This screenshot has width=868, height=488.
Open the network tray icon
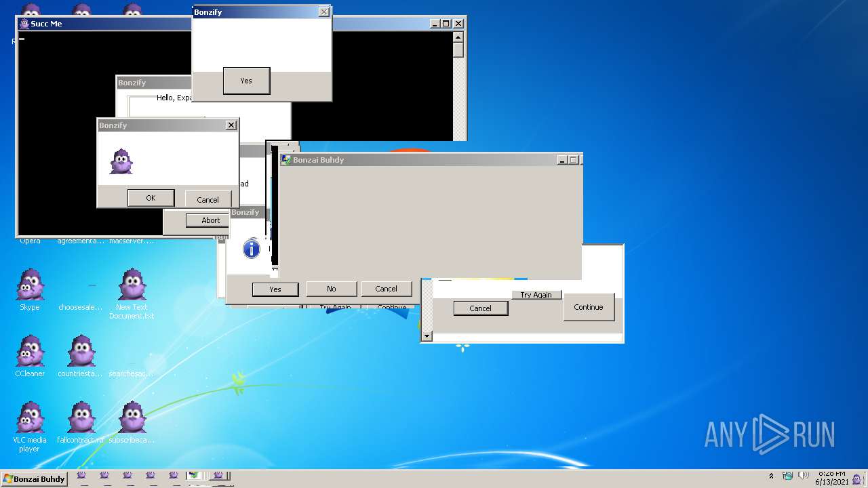tap(788, 476)
